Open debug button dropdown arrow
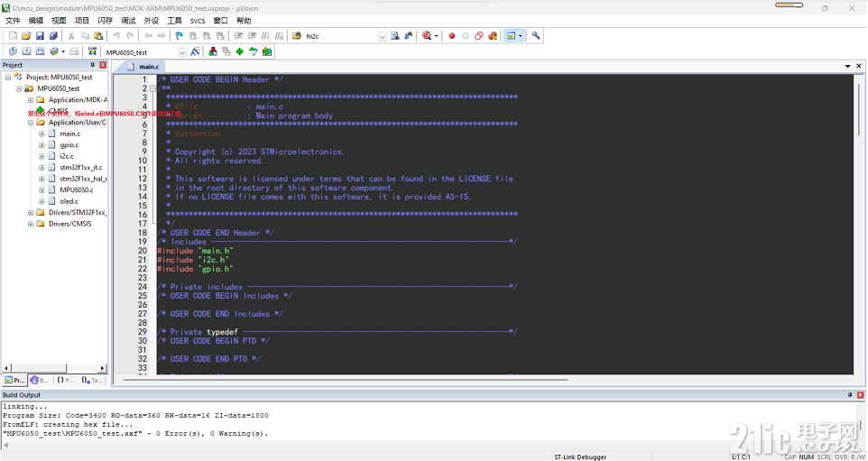Image resolution: width=868 pixels, height=461 pixels. [x=436, y=36]
